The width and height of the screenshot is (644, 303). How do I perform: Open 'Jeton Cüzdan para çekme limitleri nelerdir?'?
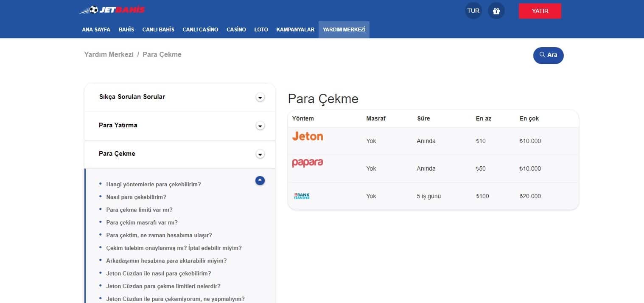(163, 286)
